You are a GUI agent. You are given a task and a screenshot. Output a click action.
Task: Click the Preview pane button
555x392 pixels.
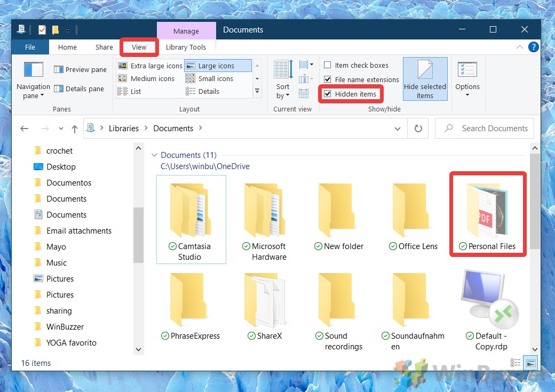pyautogui.click(x=80, y=69)
